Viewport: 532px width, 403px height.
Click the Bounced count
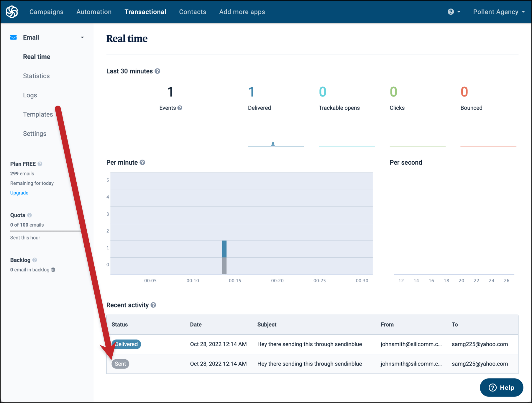click(x=464, y=92)
